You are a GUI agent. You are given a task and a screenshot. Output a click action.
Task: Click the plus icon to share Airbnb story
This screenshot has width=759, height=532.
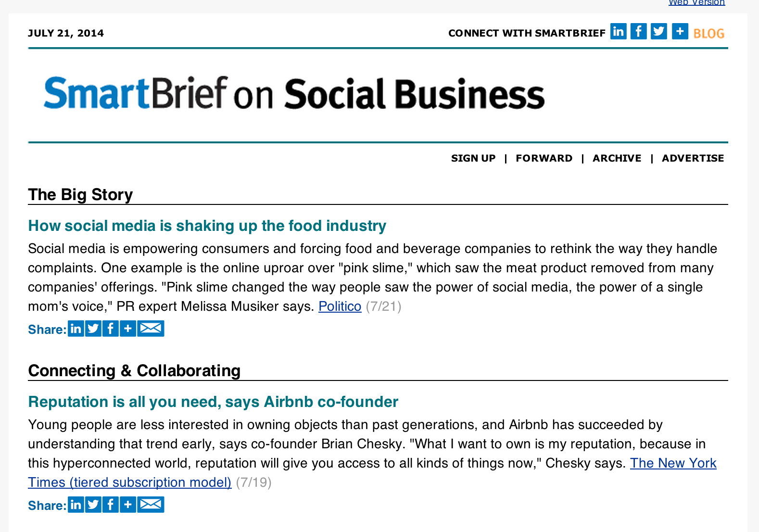127,505
